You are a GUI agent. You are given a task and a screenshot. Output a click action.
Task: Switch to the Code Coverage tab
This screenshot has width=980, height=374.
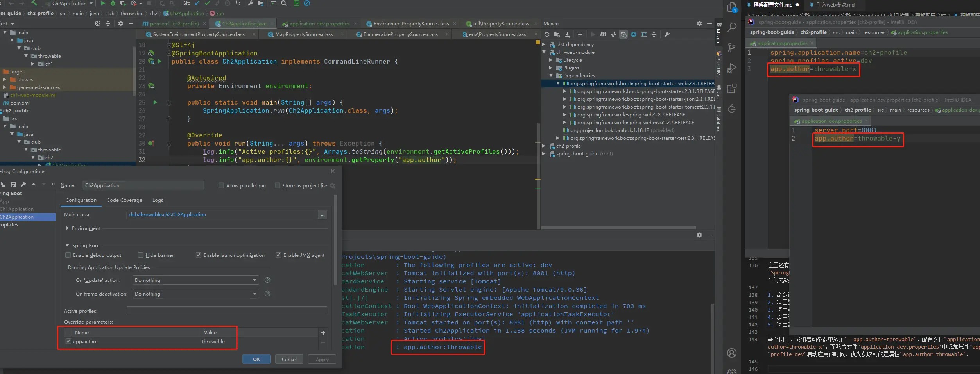point(124,200)
